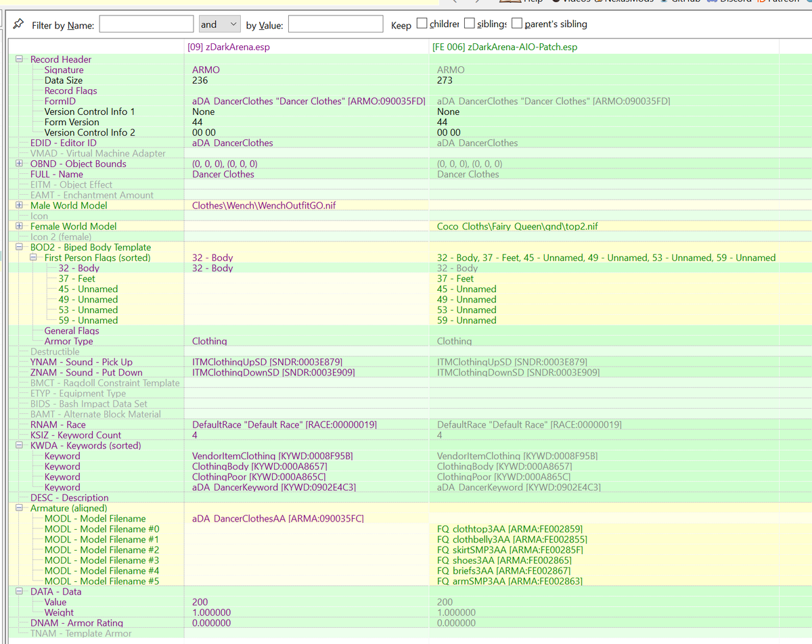Click zDarkArena.esp Value cell showing 200
The height and width of the screenshot is (644, 812).
tap(200, 602)
